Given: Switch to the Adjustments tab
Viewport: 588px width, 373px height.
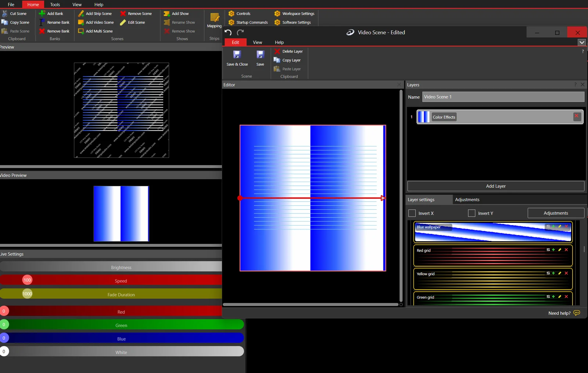Looking at the screenshot, I should [467, 200].
